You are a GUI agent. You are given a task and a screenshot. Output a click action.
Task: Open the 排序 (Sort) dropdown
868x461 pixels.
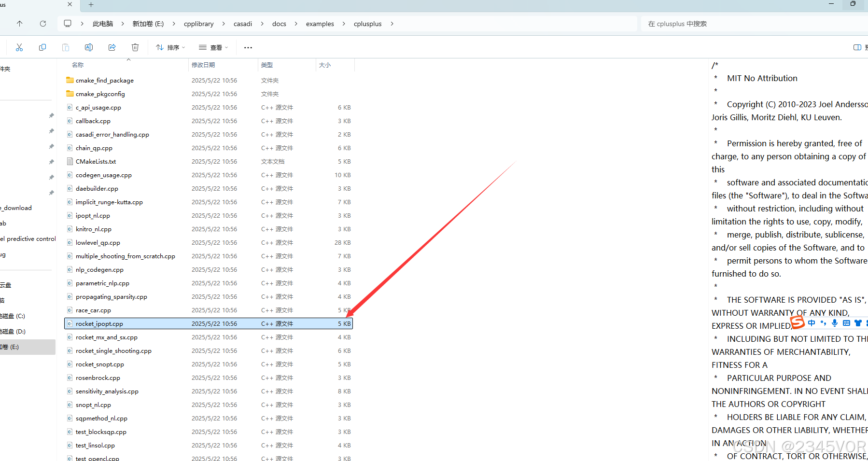tap(170, 47)
